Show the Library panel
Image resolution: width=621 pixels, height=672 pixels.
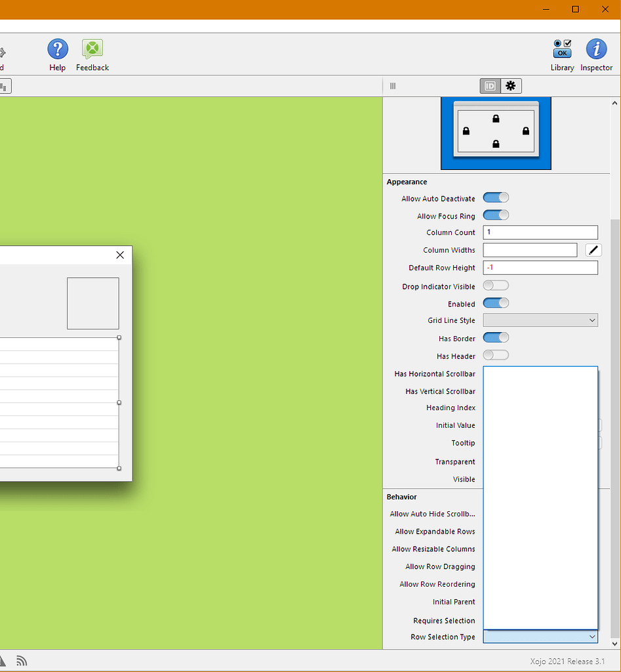[562, 49]
